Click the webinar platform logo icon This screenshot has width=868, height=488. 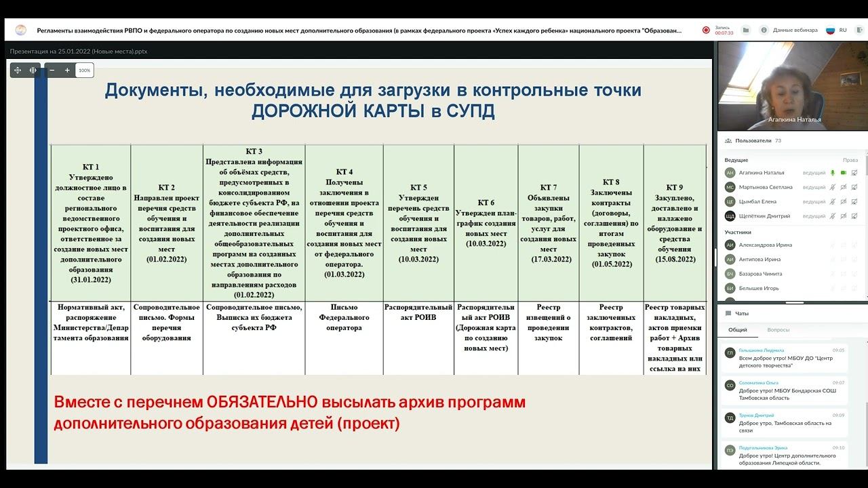20,30
